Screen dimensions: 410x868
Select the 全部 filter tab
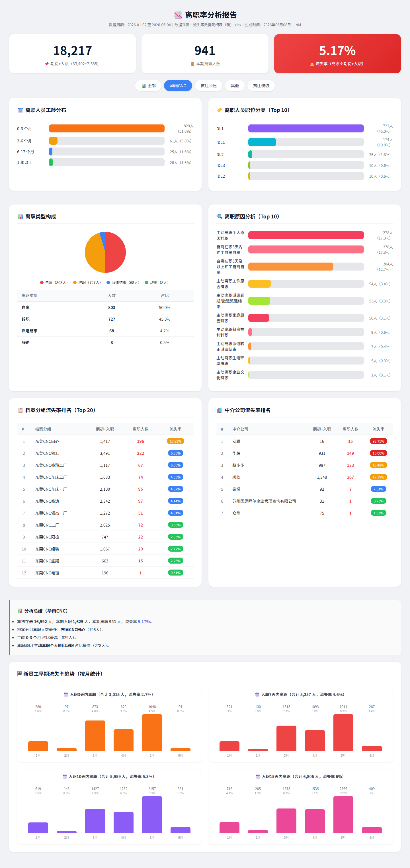pos(148,86)
